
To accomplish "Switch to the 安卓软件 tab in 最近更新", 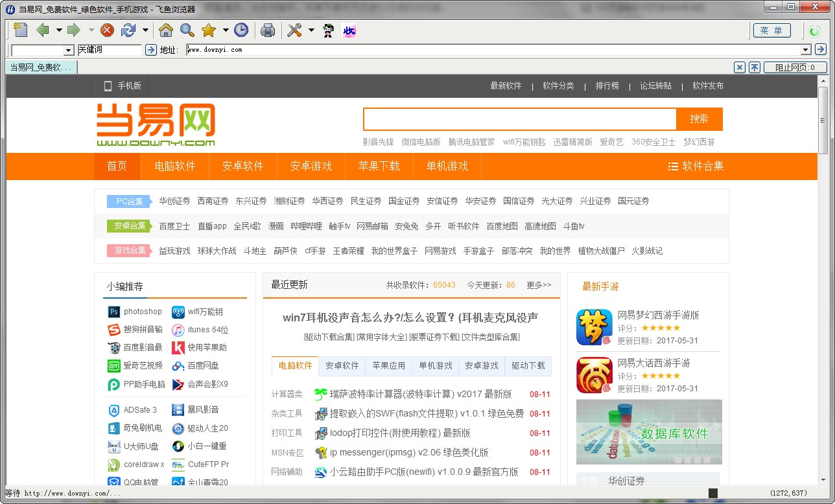I will (342, 365).
